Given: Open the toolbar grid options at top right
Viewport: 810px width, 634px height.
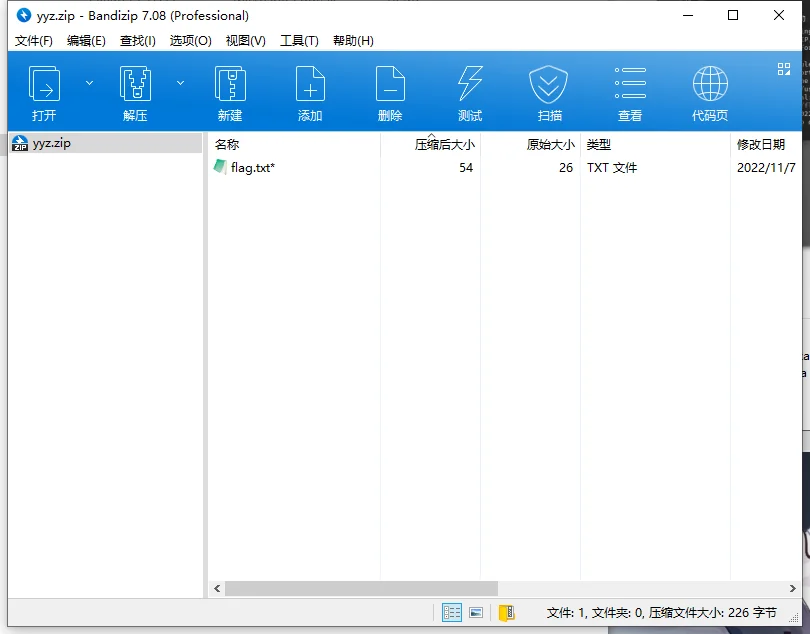Looking at the screenshot, I should 784,69.
